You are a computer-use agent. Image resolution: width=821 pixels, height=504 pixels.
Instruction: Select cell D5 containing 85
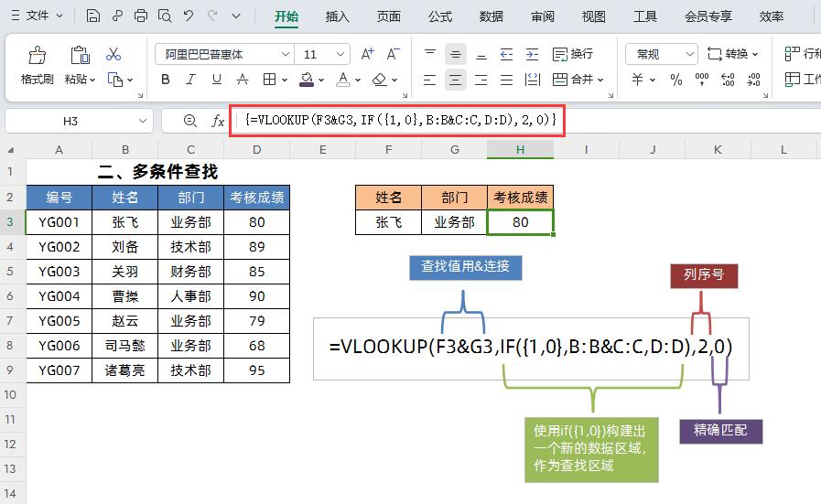(256, 272)
